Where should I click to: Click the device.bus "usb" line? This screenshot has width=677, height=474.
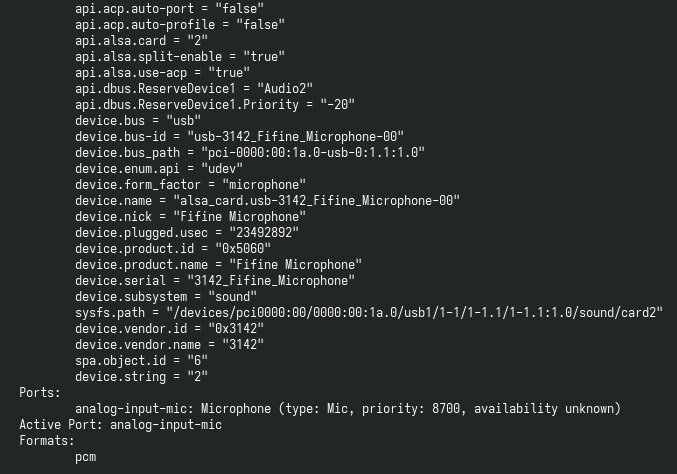pyautogui.click(x=138, y=120)
